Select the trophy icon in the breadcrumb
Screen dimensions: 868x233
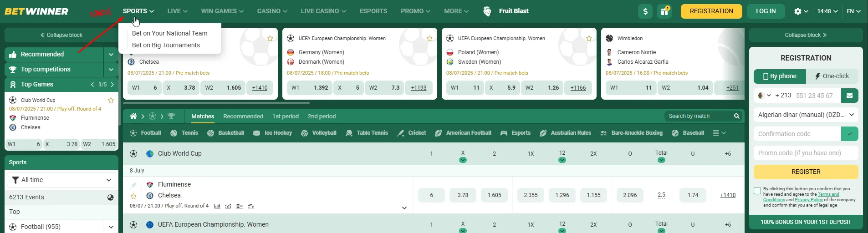171,116
